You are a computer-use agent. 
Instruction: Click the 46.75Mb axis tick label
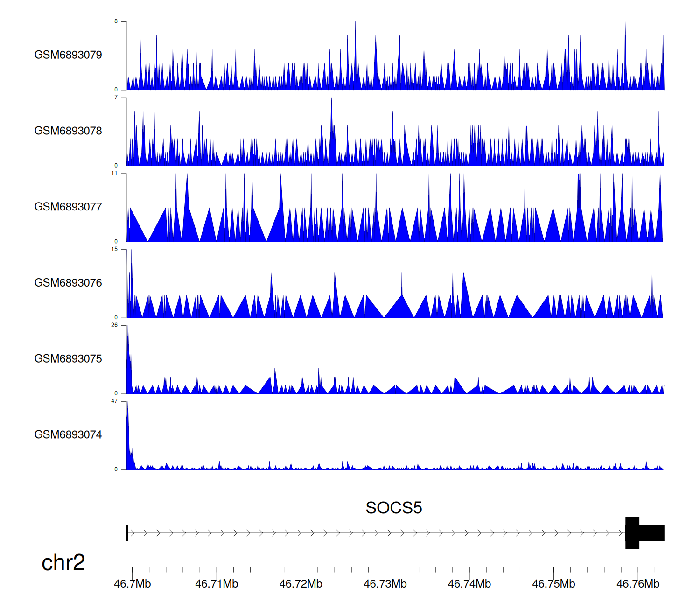pyautogui.click(x=553, y=584)
